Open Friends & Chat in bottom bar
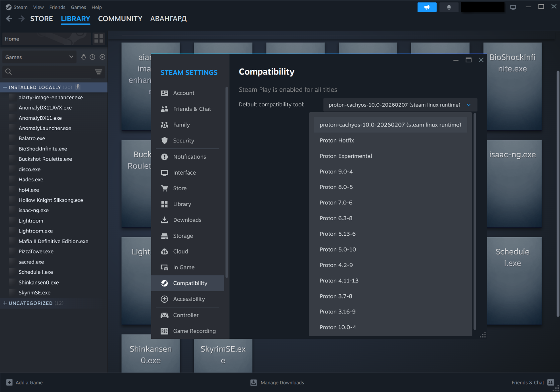Image resolution: width=560 pixels, height=392 pixels. click(533, 382)
